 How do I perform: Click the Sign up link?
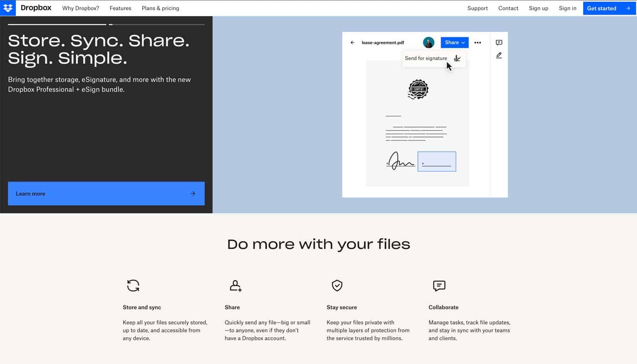point(538,8)
